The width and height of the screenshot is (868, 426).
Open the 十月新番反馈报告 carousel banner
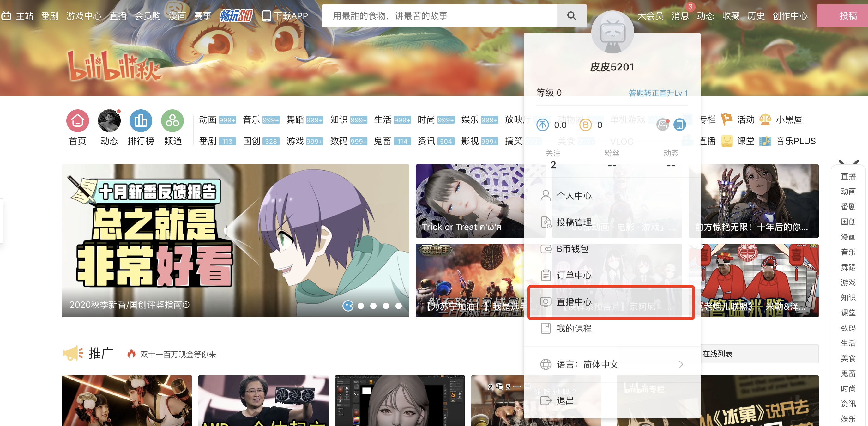click(x=236, y=240)
